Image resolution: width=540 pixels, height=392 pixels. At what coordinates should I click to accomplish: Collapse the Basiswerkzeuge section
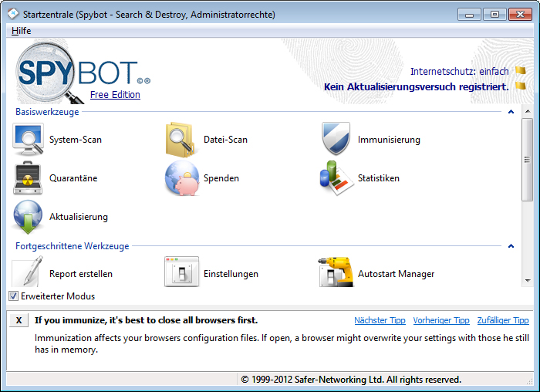click(x=511, y=112)
